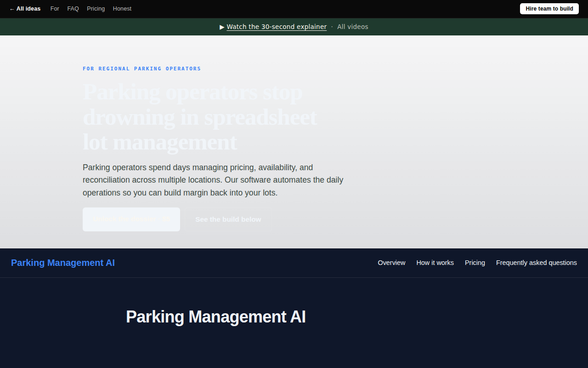Screen dimensions: 588x368
Task: Select the How it works nav link
Action: (435, 263)
